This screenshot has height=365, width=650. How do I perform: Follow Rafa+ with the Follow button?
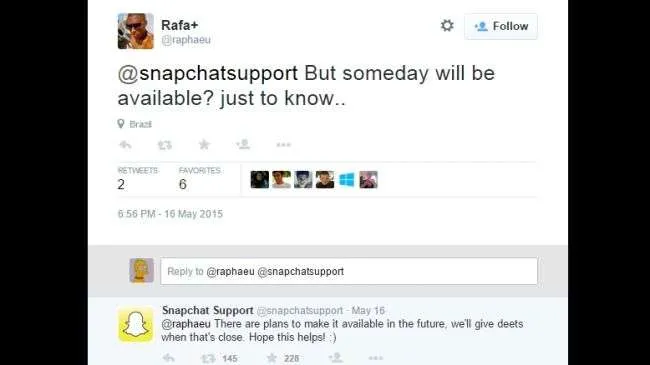point(501,26)
